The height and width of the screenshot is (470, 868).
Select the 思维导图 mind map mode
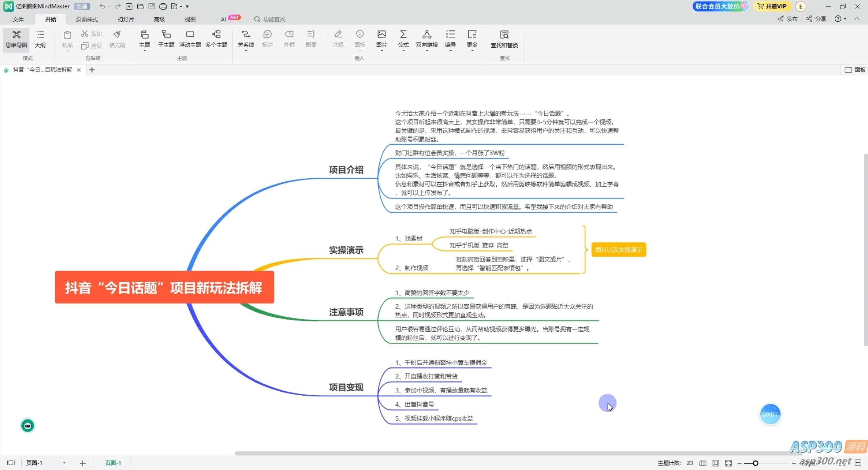(x=16, y=39)
